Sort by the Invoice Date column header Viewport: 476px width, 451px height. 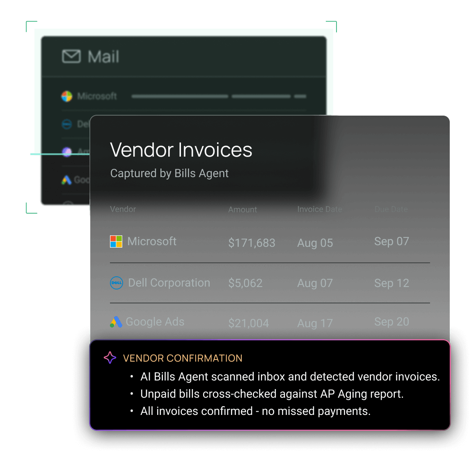pos(319,209)
